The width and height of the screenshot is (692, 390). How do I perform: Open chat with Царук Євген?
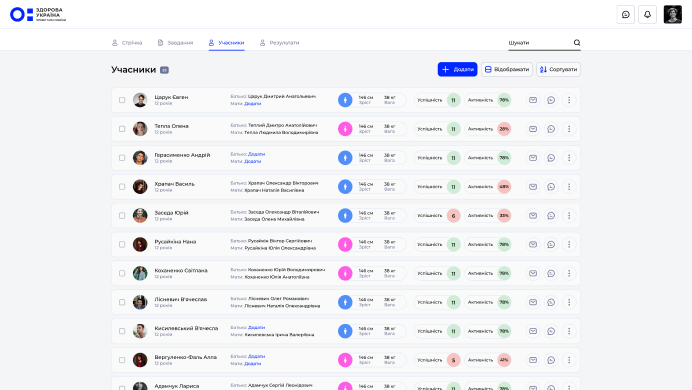pyautogui.click(x=551, y=100)
